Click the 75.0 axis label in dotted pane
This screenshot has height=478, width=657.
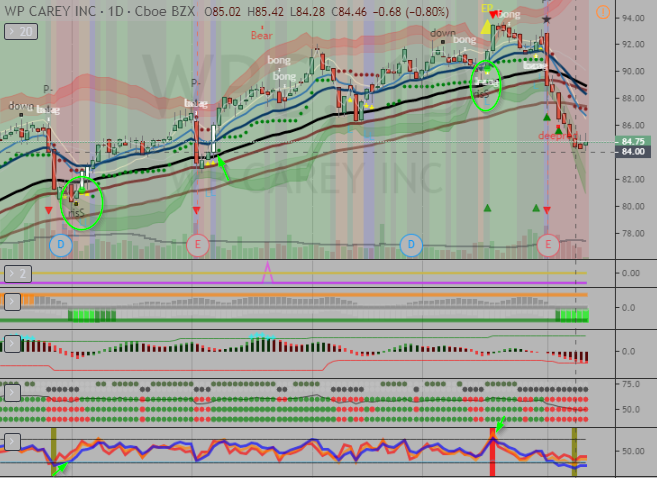(631, 384)
